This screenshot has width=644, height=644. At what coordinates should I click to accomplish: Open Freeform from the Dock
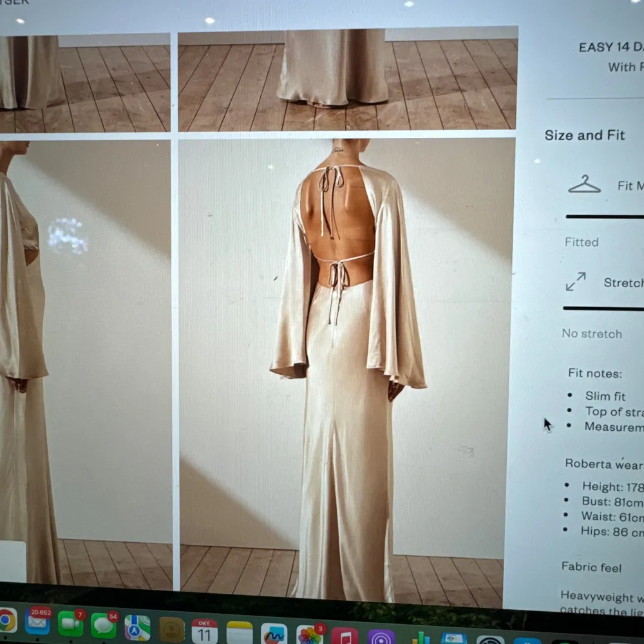click(x=274, y=636)
